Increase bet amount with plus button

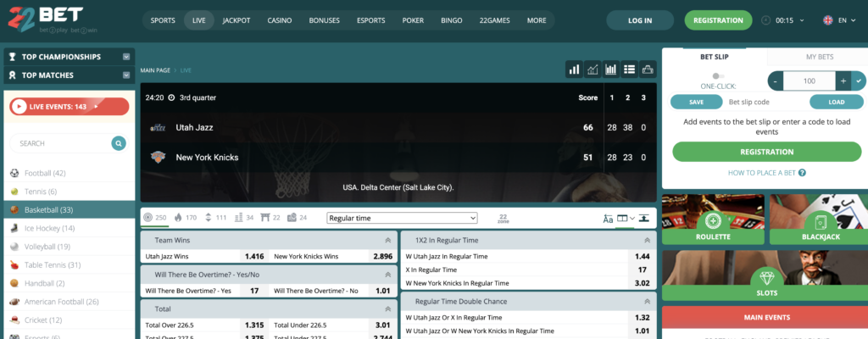pyautogui.click(x=843, y=81)
